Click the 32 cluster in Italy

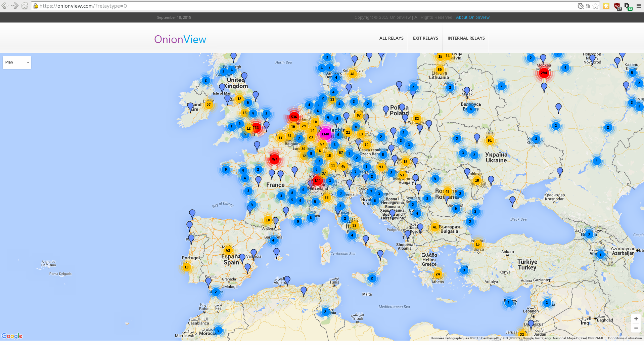click(x=354, y=225)
